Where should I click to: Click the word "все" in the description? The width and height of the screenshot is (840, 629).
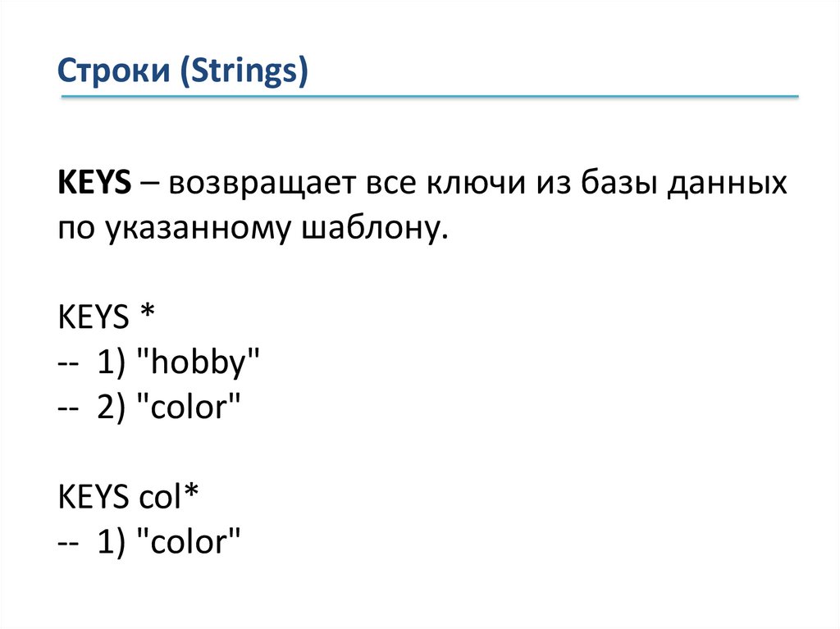(386, 184)
